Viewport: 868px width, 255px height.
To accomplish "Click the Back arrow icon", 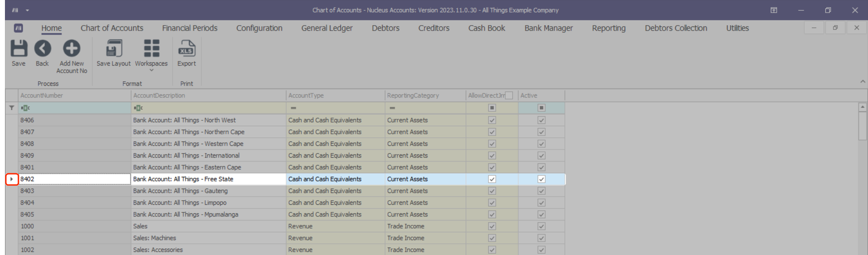I will [42, 48].
